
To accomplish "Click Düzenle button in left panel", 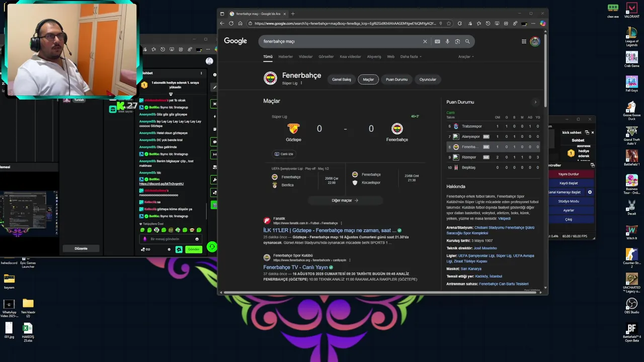I will tap(81, 248).
